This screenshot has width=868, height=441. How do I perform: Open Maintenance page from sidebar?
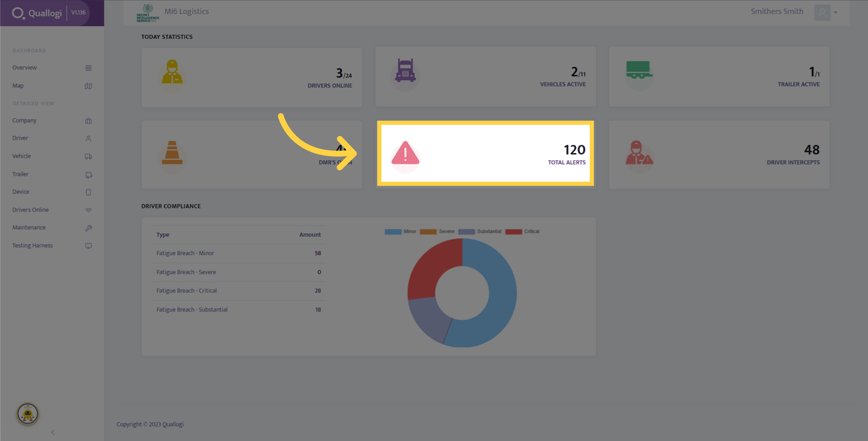(28, 228)
